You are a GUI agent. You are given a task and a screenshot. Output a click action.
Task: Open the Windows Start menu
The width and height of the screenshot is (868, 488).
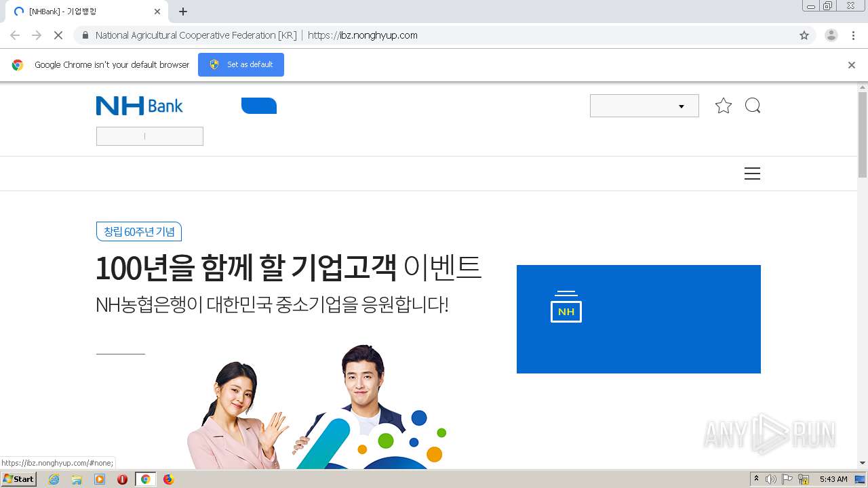click(x=18, y=479)
